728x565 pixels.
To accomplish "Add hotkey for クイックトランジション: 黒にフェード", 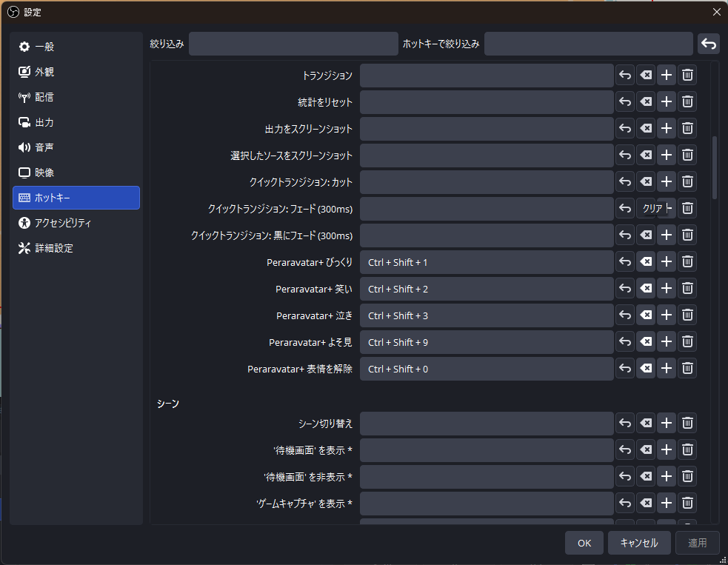I will click(x=667, y=235).
